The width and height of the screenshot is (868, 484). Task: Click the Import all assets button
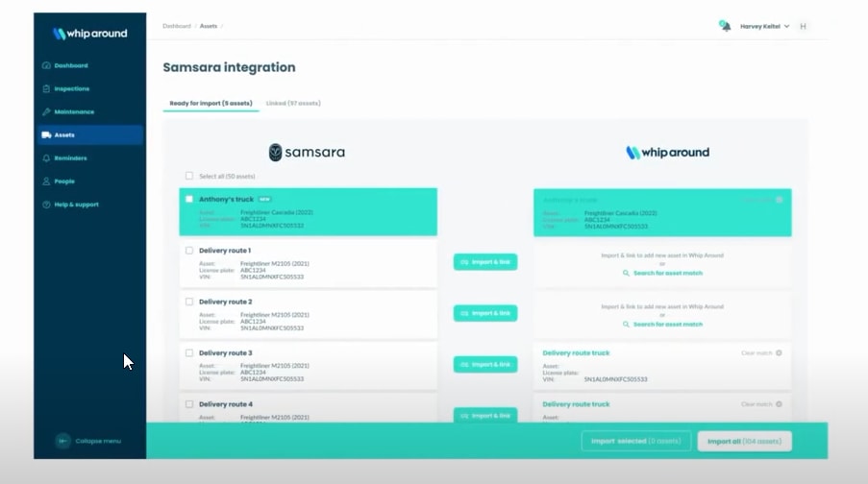click(x=745, y=442)
